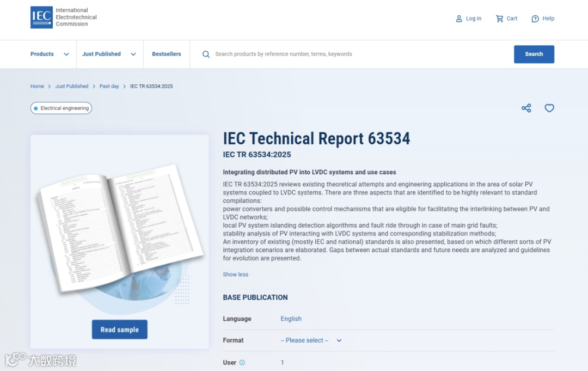Click the Help link text
This screenshot has width=588, height=371.
point(548,19)
